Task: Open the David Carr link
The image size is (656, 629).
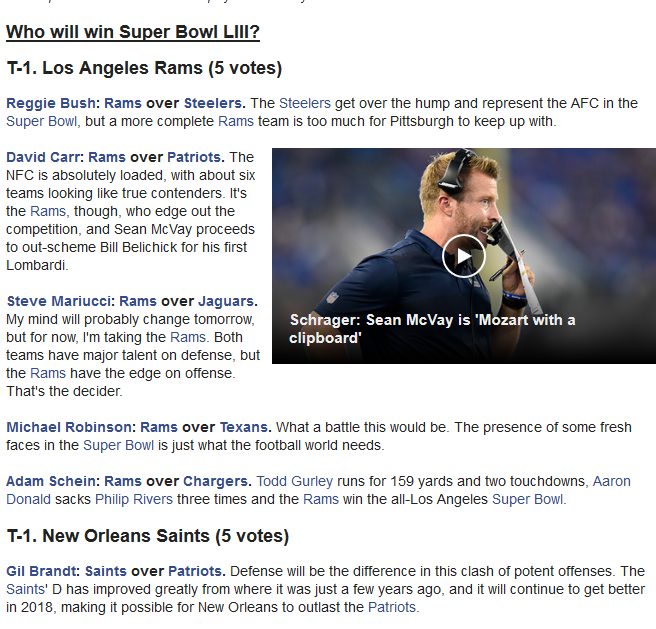Action: pos(44,157)
